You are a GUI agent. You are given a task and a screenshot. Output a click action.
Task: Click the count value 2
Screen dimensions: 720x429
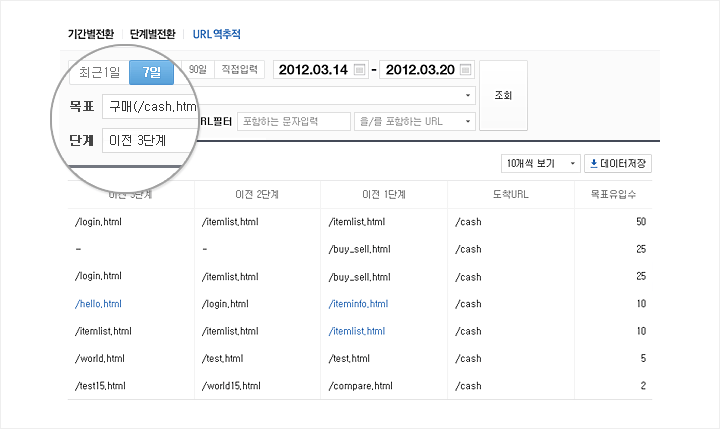click(x=643, y=386)
